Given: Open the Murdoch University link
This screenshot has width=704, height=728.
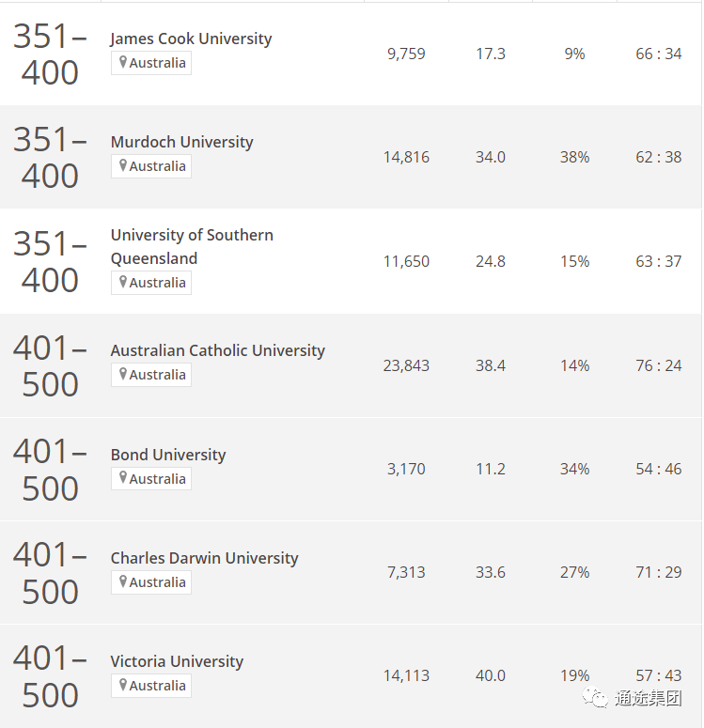Looking at the screenshot, I should pyautogui.click(x=181, y=142).
